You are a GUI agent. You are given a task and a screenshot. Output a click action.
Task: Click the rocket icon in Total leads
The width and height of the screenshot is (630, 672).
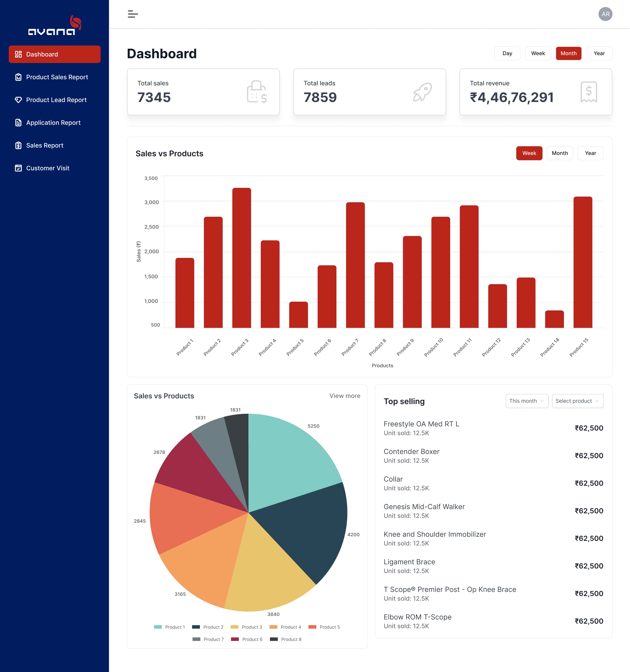tap(422, 92)
